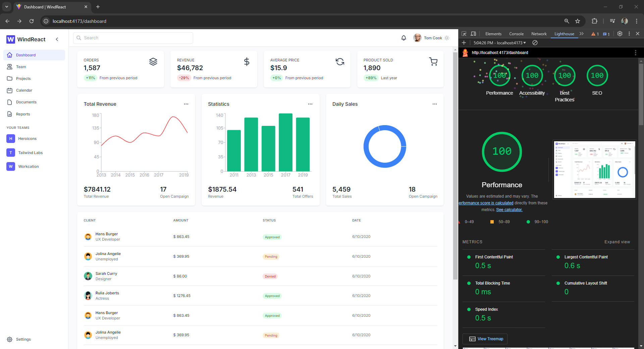Click the Orders layers icon
This screenshot has width=644, height=349.
pos(153,62)
